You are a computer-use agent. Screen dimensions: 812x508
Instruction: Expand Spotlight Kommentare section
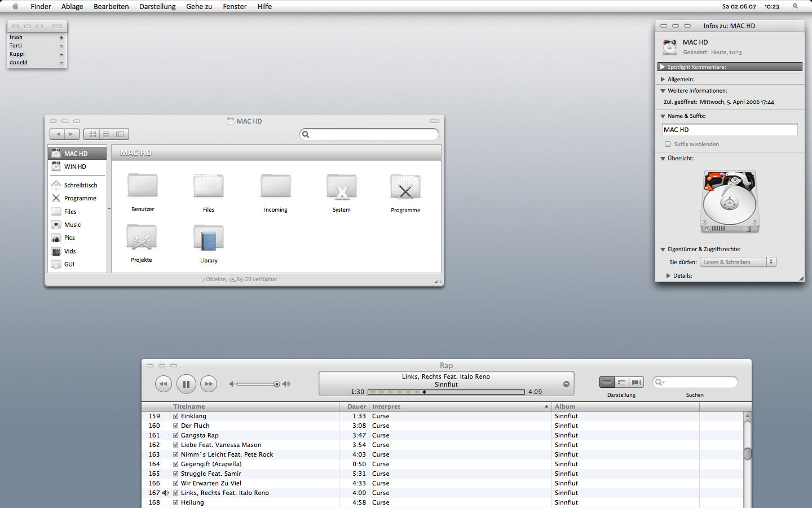pos(663,67)
